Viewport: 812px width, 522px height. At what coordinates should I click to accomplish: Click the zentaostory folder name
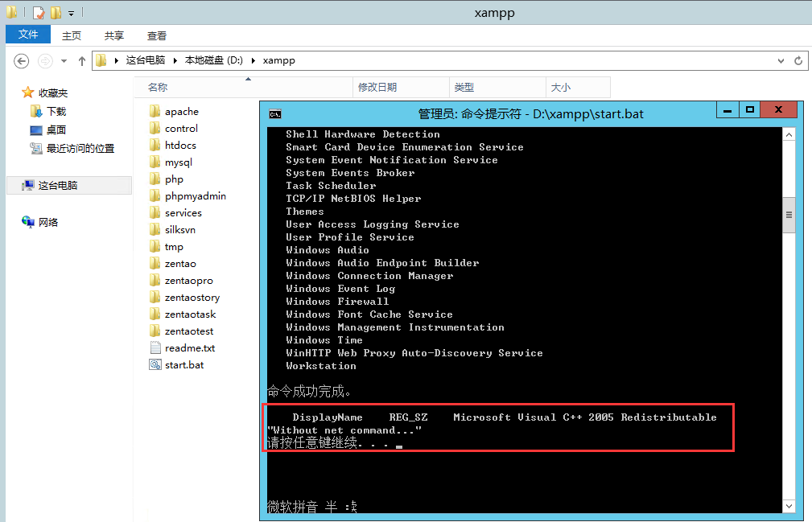click(x=192, y=298)
